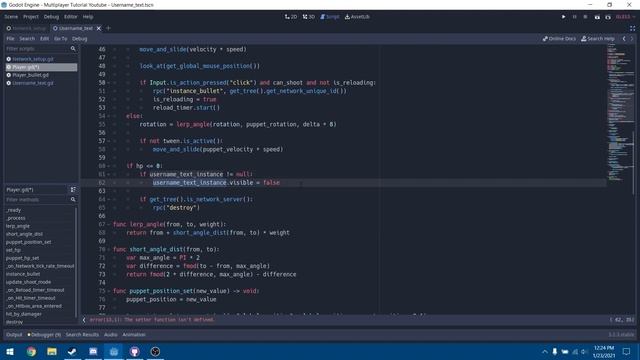Show the script list panel arrow
This screenshot has height=360, width=640.
pyautogui.click(x=84, y=320)
